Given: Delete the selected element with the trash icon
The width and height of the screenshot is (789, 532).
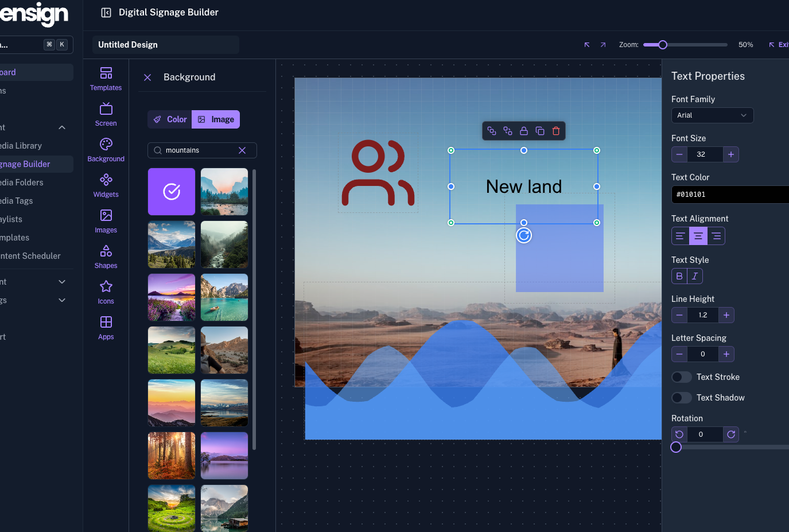Looking at the screenshot, I should click(x=555, y=131).
